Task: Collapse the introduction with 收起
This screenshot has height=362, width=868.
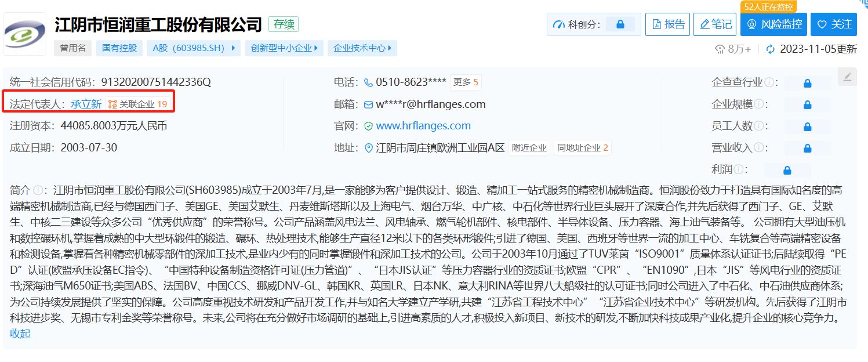Action: coord(20,334)
